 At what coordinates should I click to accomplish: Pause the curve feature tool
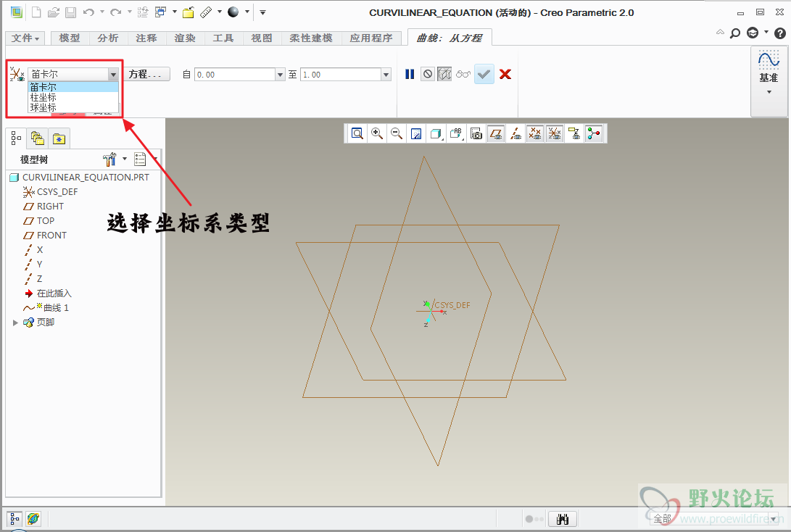pos(410,74)
